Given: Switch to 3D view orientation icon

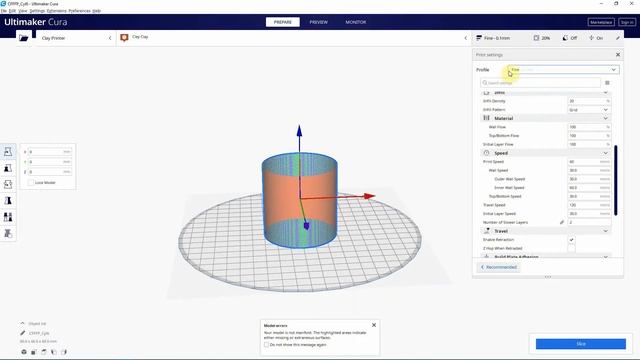Looking at the screenshot, I should [x=24, y=352].
